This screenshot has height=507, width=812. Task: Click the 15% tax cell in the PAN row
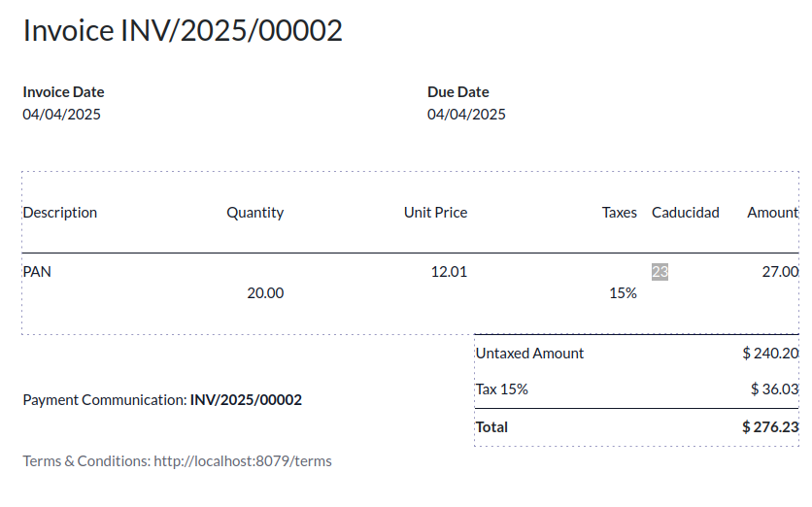point(623,293)
